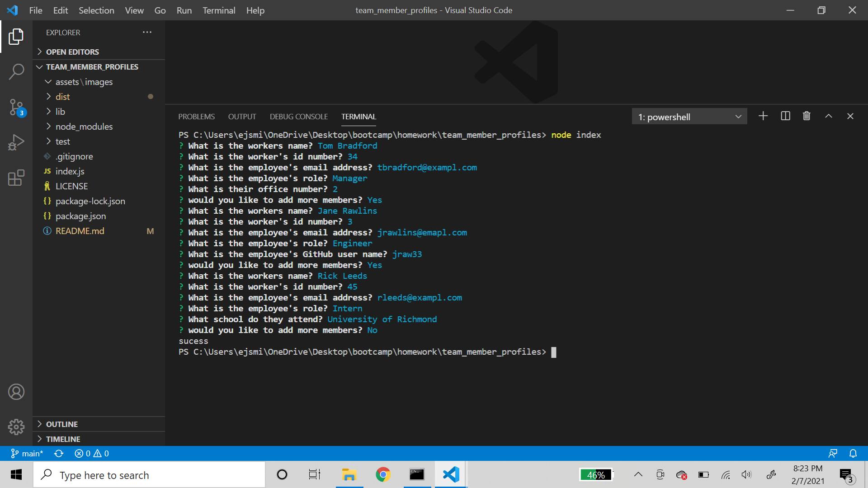The width and height of the screenshot is (868, 488).
Task: Open the Extensions view icon
Action: pos(16,178)
